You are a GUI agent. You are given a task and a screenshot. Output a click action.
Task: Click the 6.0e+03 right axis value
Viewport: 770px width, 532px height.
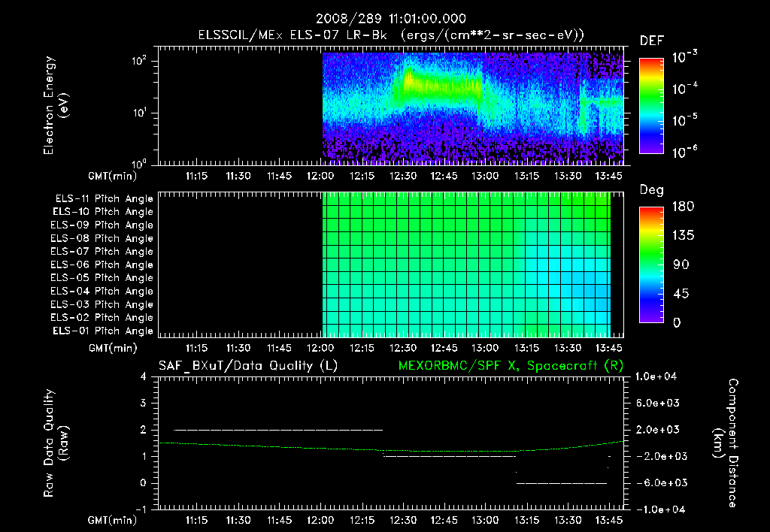tap(658, 404)
